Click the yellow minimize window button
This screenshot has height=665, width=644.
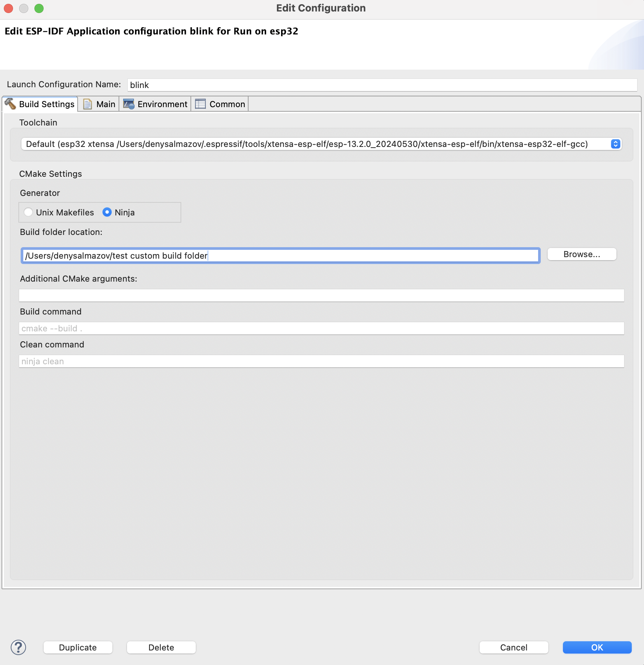(x=24, y=8)
